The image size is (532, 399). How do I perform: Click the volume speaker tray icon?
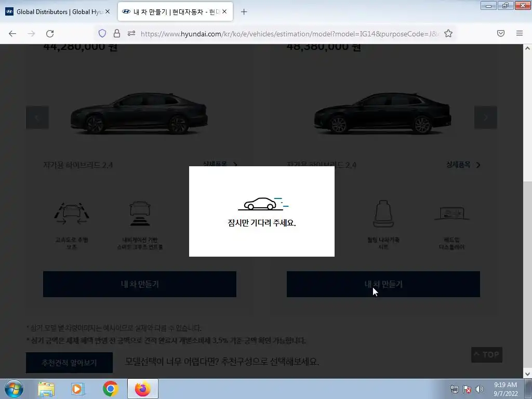pyautogui.click(x=480, y=389)
